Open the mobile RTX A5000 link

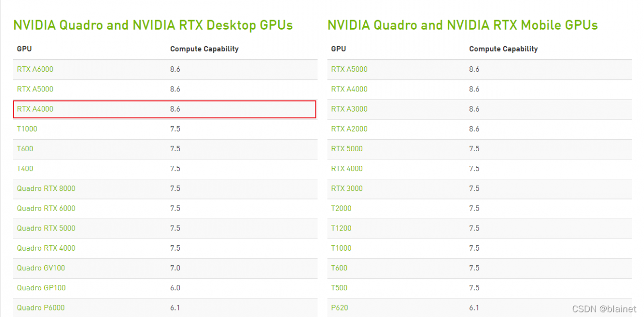349,69
